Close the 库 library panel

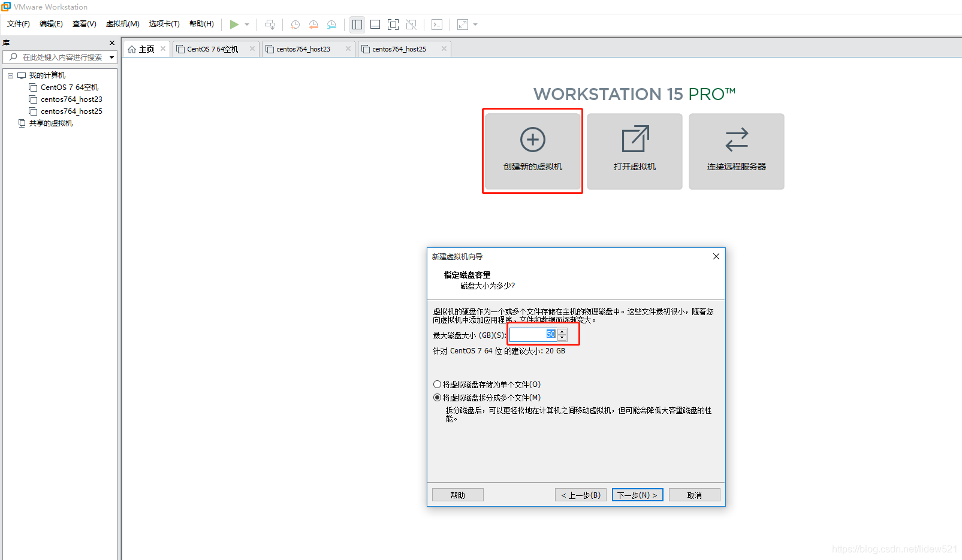112,43
